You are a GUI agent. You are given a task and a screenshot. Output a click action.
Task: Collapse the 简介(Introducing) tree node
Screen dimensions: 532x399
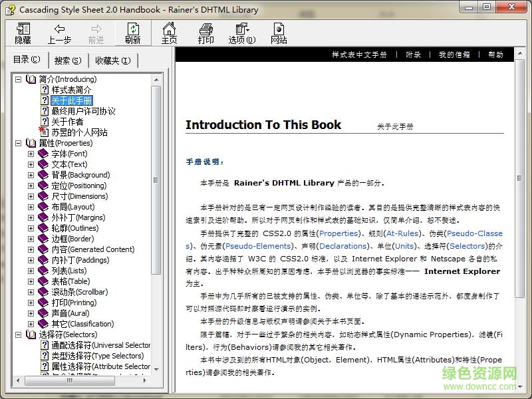tap(18, 79)
